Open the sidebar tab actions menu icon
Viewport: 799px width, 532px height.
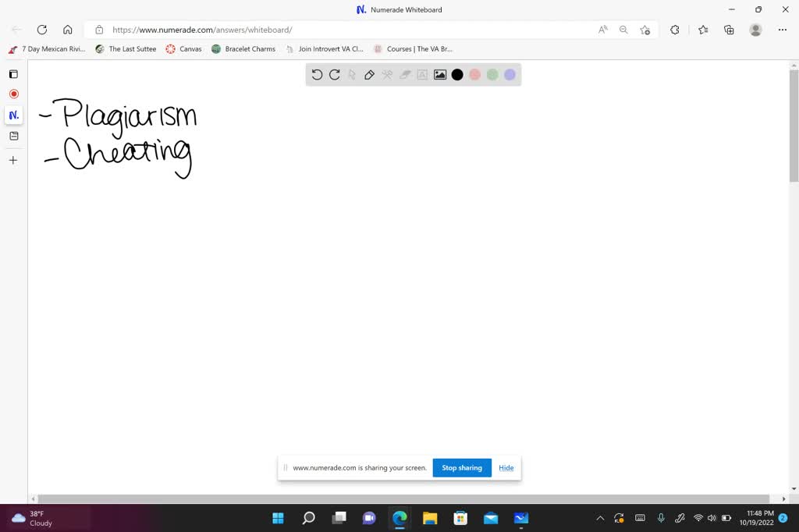click(x=14, y=74)
